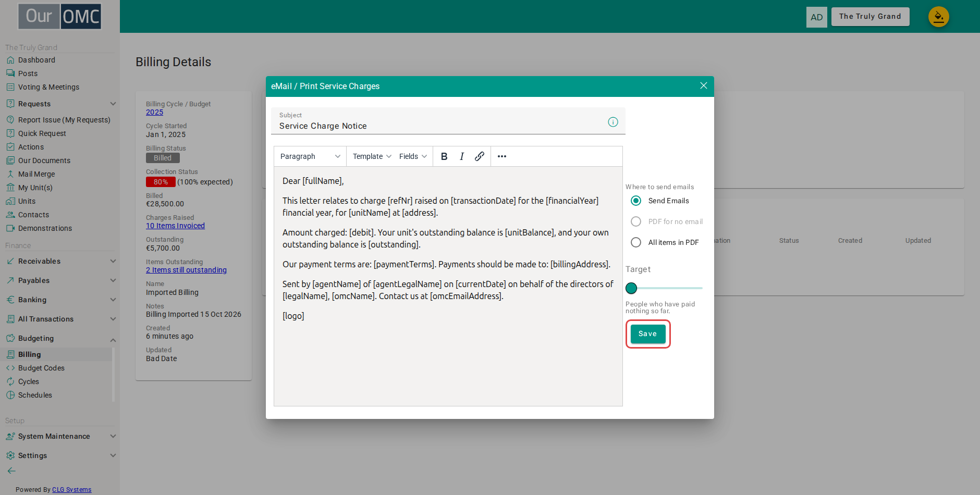The height and width of the screenshot is (495, 980).
Task: Open the Template dropdown
Action: click(x=372, y=156)
